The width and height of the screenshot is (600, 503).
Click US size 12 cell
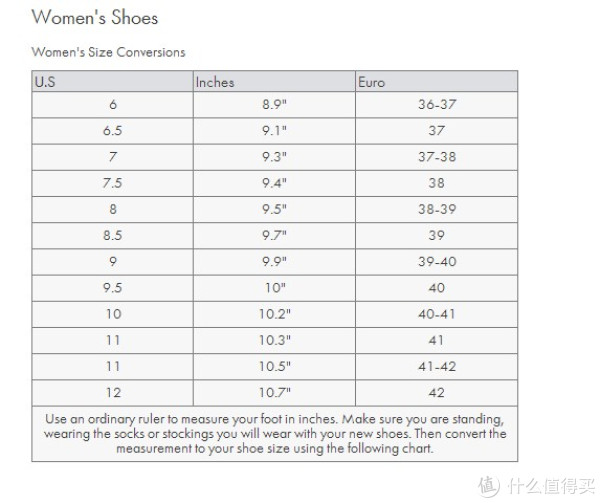112,393
